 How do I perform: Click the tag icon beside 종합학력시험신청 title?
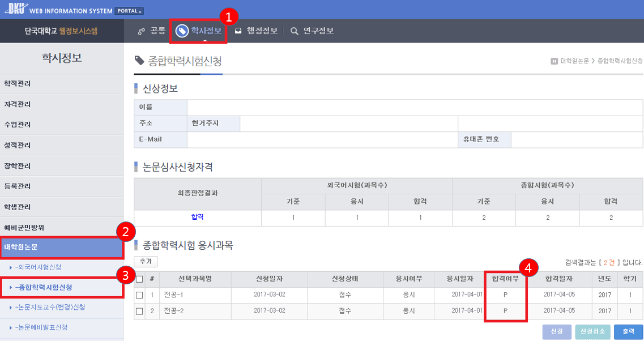click(139, 61)
